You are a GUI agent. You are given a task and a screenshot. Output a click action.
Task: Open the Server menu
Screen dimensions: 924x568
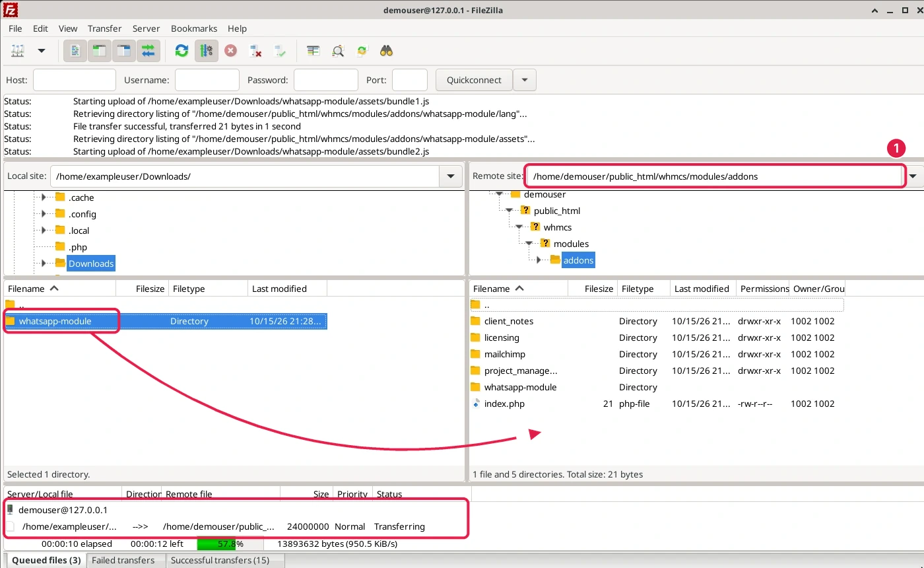(x=146, y=28)
